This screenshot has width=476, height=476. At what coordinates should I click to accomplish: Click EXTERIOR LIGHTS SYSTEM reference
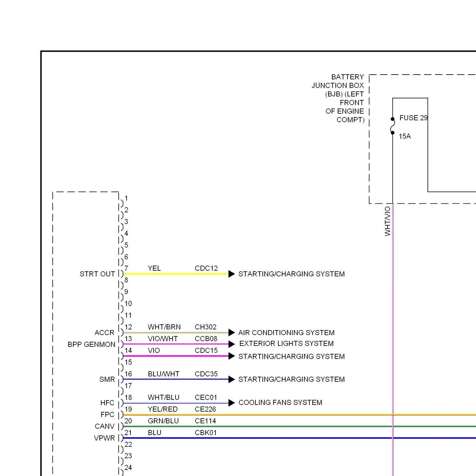point(287,343)
